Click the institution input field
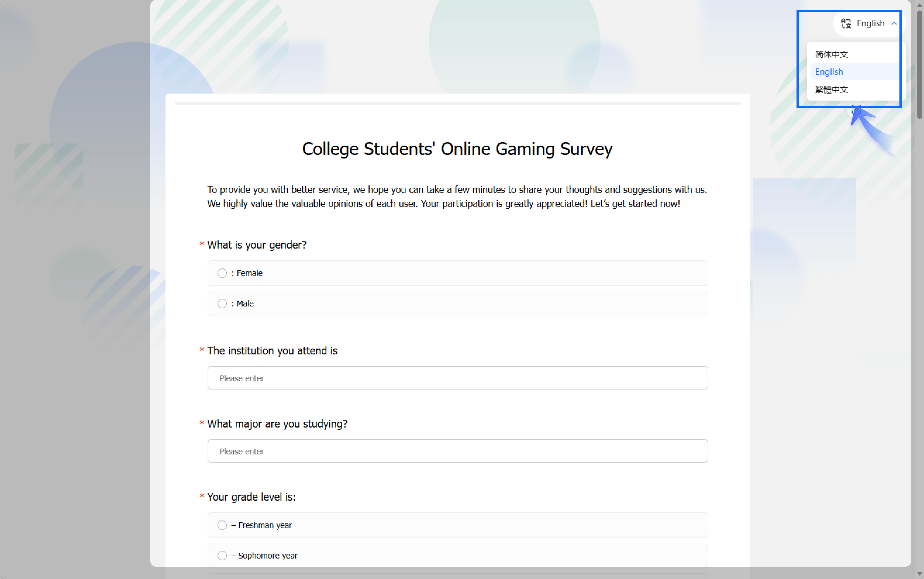924x579 pixels. tap(458, 378)
